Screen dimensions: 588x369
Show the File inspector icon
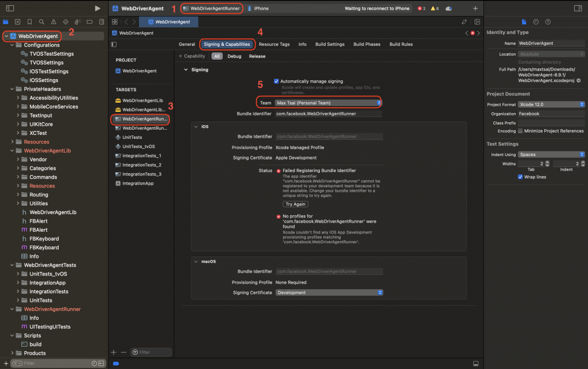coord(524,22)
